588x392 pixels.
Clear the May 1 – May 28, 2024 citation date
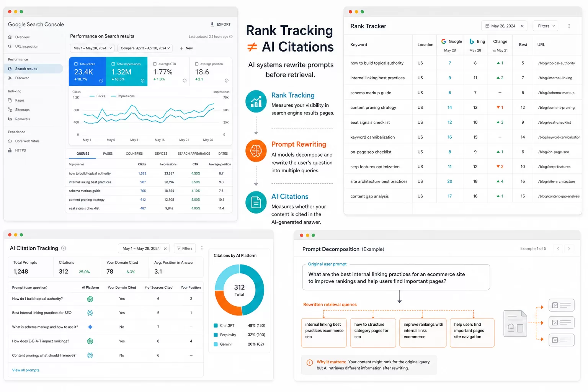click(165, 248)
